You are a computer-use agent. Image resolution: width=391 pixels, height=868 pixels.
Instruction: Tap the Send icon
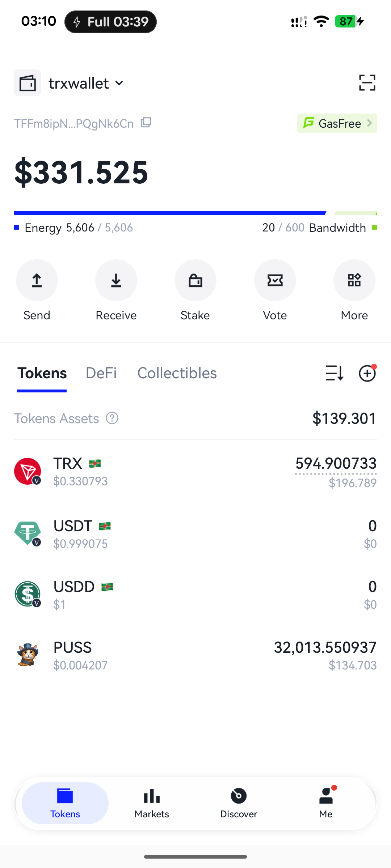37,280
